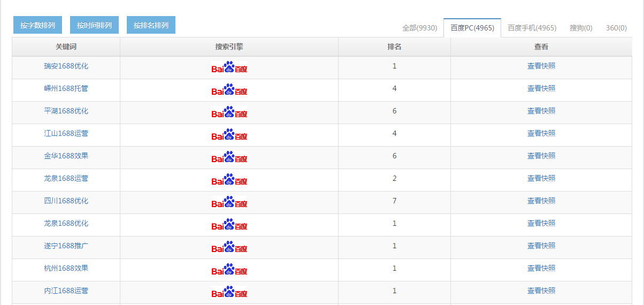View 查看快照 for 四川1688优化

click(541, 201)
